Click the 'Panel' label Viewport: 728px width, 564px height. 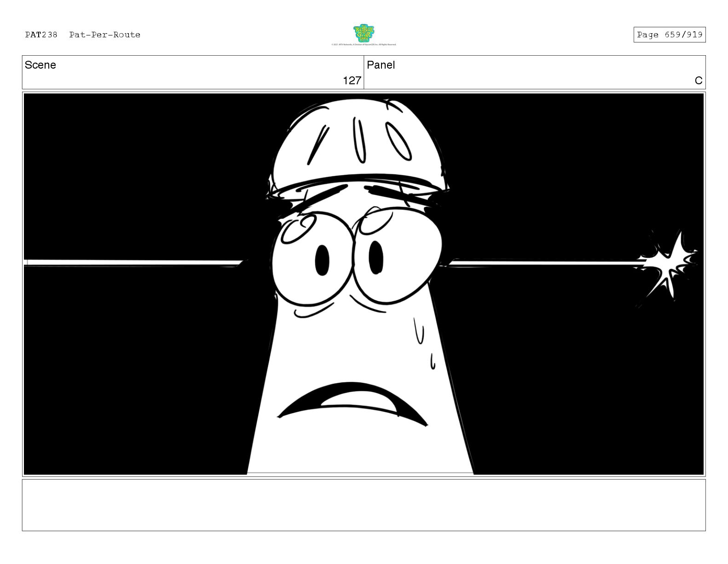(x=381, y=65)
